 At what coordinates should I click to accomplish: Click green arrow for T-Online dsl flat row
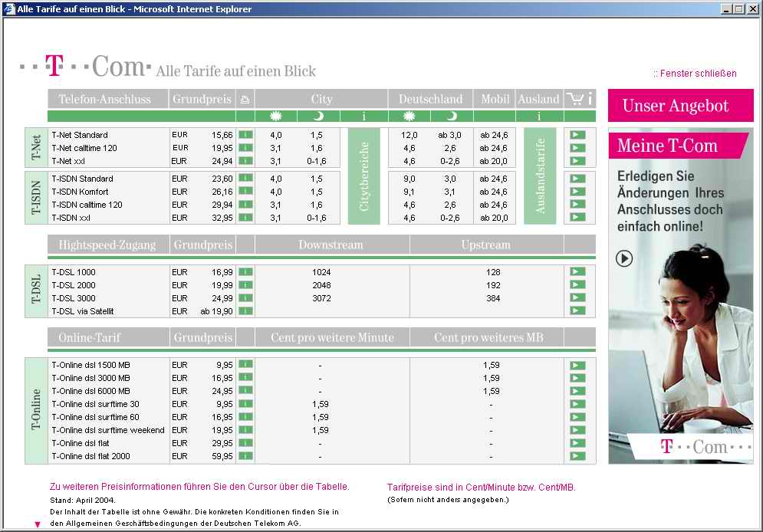coord(577,443)
